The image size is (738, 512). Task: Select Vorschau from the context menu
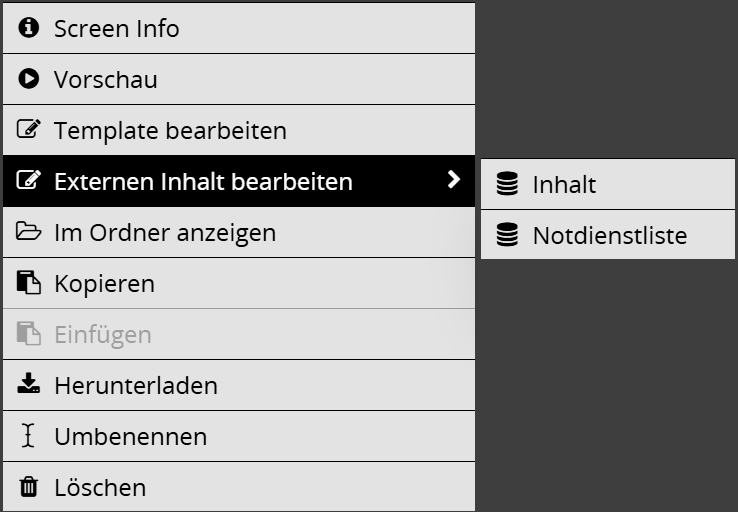coord(106,79)
